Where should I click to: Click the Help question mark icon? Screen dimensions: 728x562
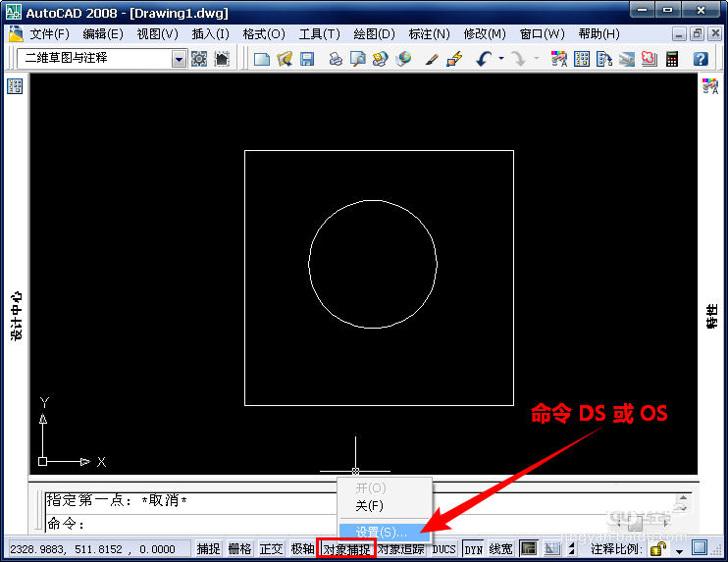701,59
